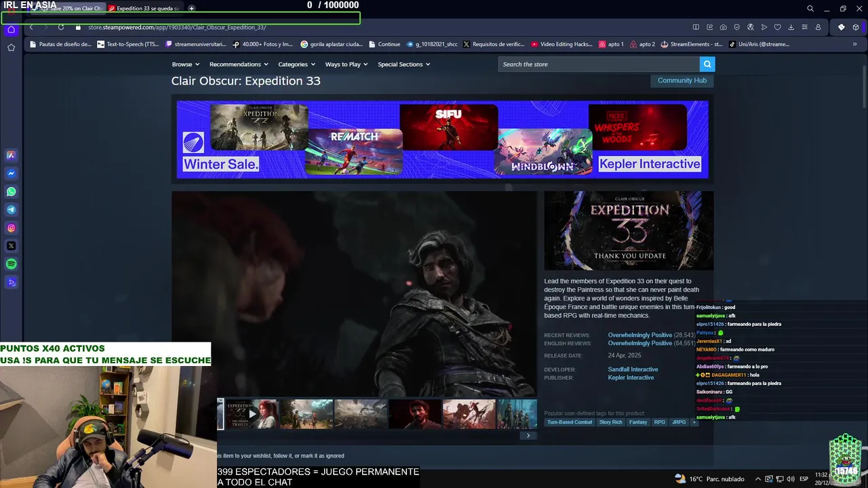Expand the Categories menu
The image size is (868, 488).
296,64
